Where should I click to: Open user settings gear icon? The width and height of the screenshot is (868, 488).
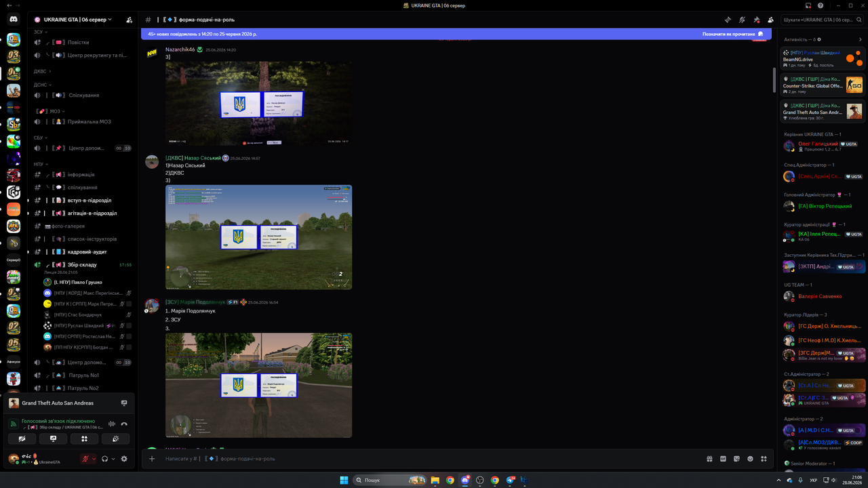click(x=124, y=459)
